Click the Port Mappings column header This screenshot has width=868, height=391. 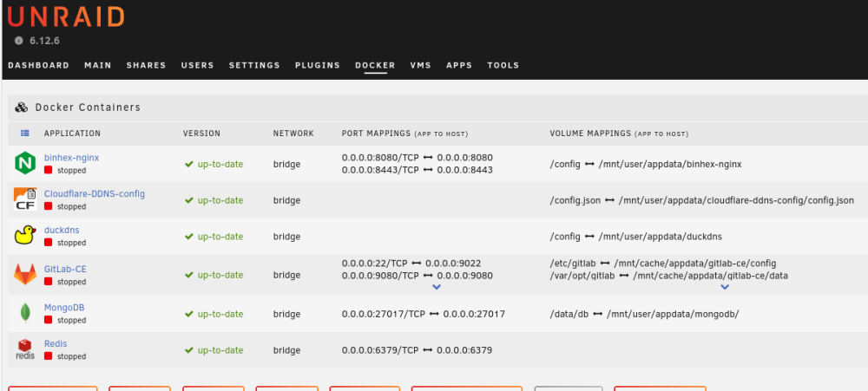pyautogui.click(x=405, y=134)
